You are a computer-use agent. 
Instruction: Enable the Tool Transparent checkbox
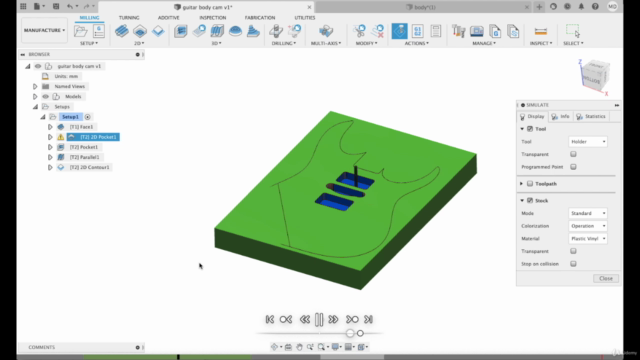pos(573,154)
